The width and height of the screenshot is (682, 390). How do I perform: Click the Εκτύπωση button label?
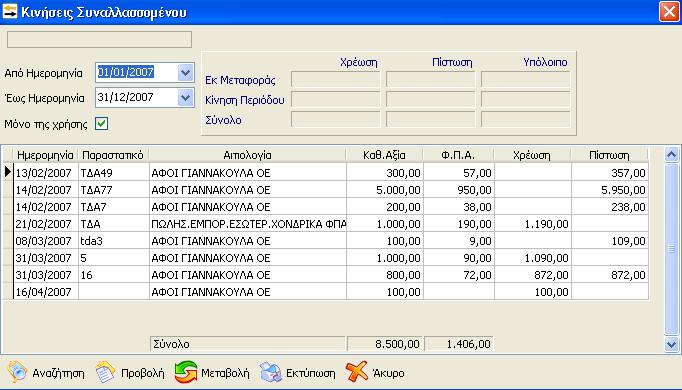311,373
